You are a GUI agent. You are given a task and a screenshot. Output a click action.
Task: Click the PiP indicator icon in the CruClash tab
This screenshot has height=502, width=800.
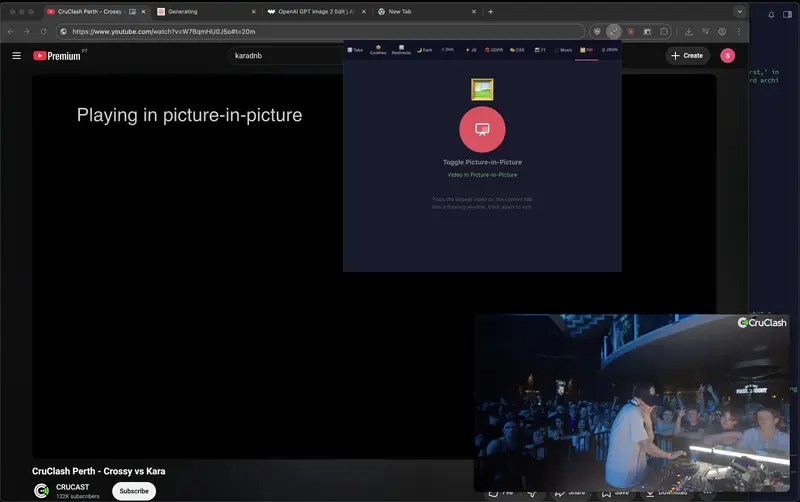click(x=132, y=12)
